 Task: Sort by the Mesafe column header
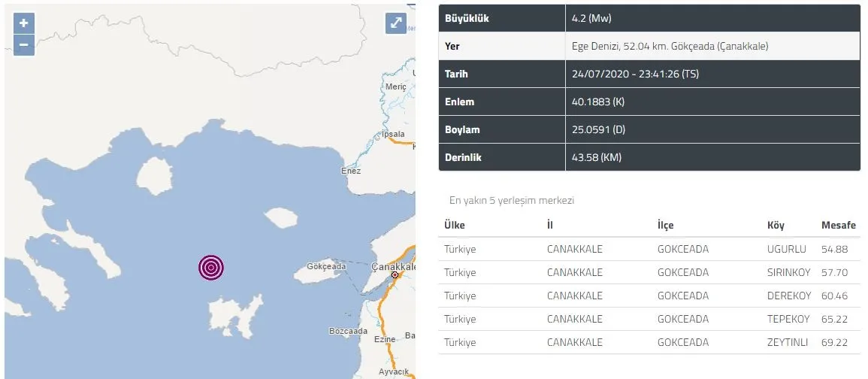tap(836, 226)
